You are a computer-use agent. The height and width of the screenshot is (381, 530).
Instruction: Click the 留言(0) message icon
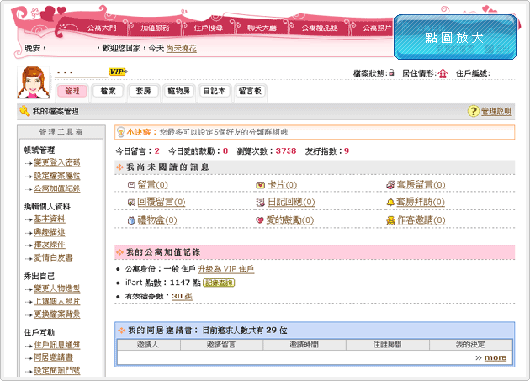click(131, 185)
